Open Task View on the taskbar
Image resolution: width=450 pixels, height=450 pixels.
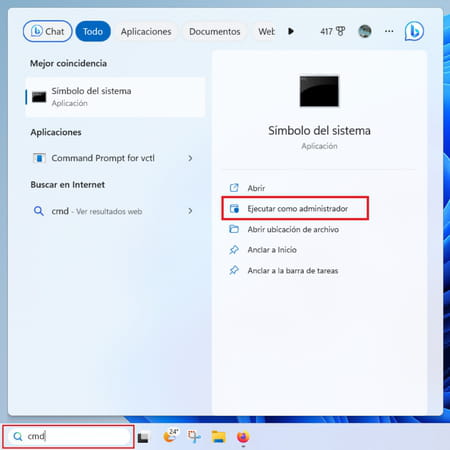point(143,437)
